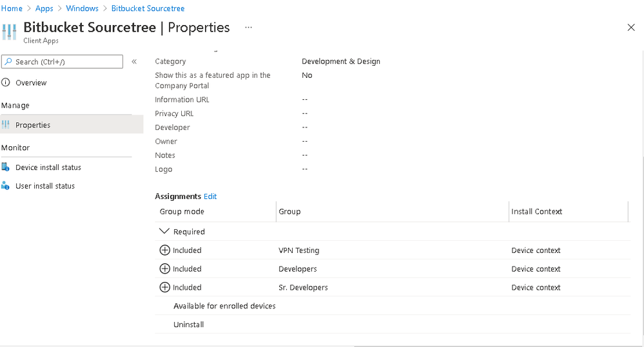Image resolution: width=644 pixels, height=347 pixels.
Task: Click the User install status icon
Action: 6,186
